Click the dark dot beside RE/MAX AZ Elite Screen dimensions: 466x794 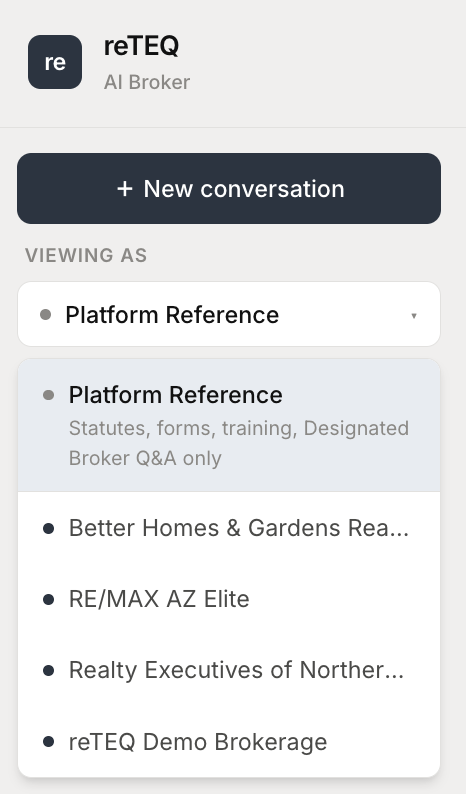[49, 600]
